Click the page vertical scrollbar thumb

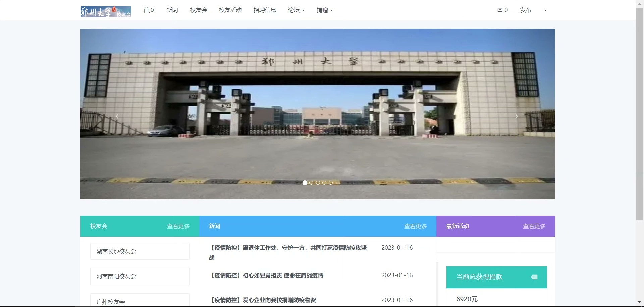640,114
